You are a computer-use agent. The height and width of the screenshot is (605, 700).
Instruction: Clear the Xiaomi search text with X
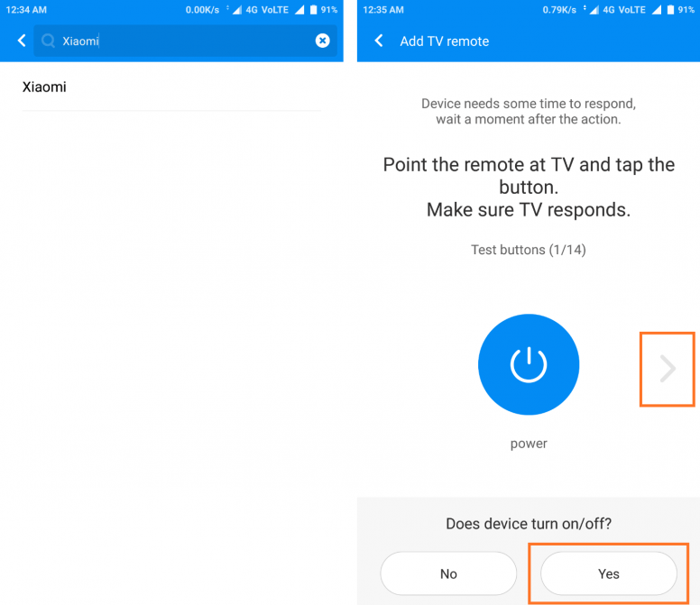point(322,41)
